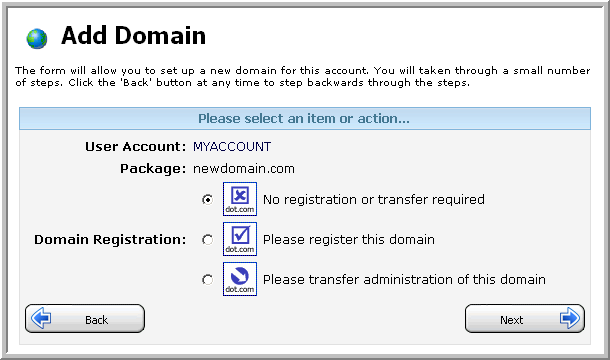Click the Add Domain page heading
The image size is (610, 360).
pos(133,35)
